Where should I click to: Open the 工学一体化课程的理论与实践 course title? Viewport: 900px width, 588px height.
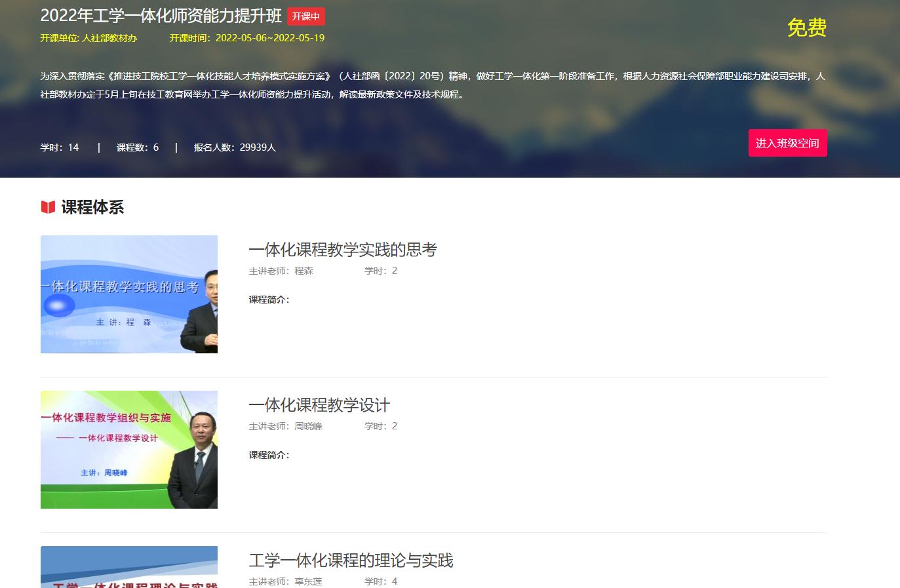click(x=351, y=560)
